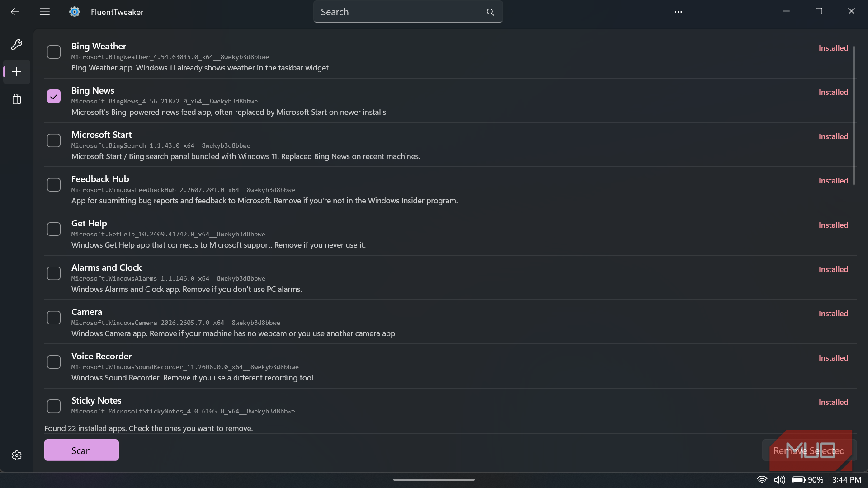Viewport: 868px width, 488px height.
Task: Click the Microsoft.GetHelp package ID text
Action: pyautogui.click(x=168, y=234)
